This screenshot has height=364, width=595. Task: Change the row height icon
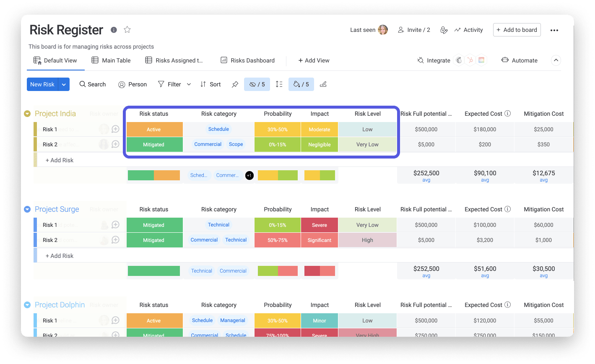click(x=279, y=84)
